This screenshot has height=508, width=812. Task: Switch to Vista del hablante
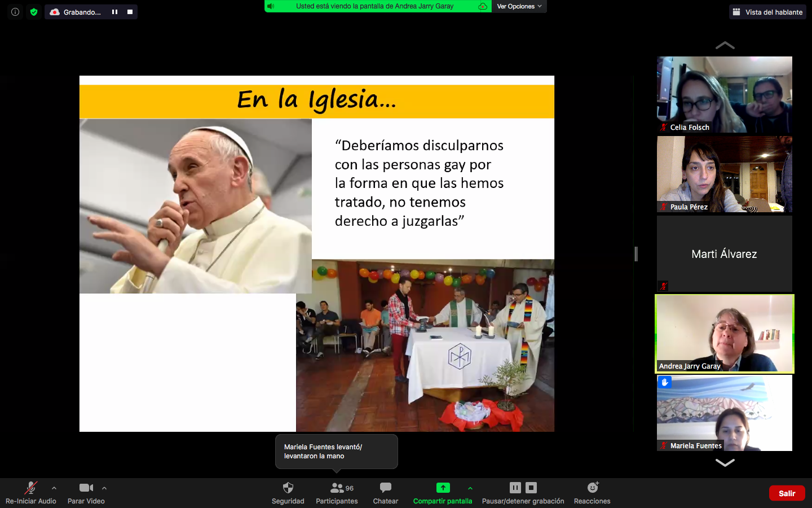[767, 12]
